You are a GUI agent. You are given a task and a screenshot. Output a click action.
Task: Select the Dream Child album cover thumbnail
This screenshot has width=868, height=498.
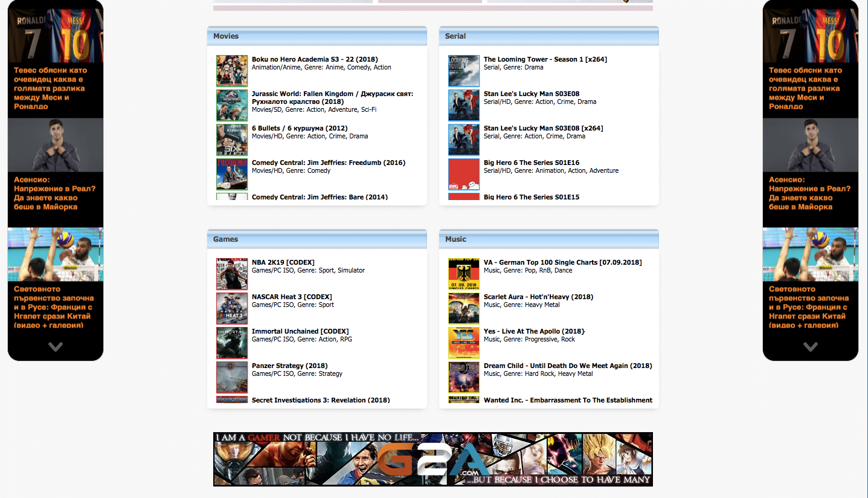tap(464, 377)
